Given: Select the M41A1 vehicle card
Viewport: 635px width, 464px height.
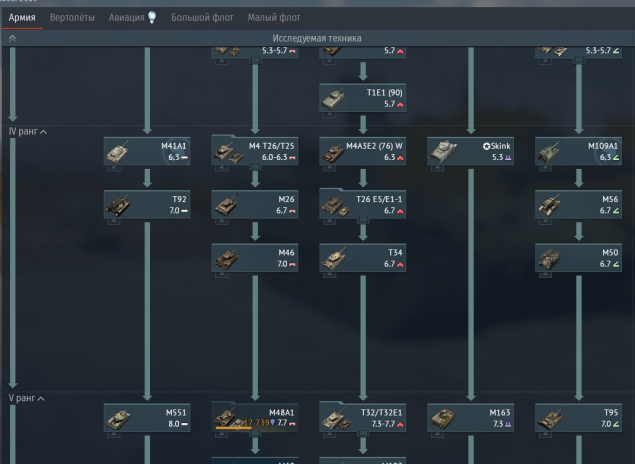Looking at the screenshot, I should (147, 151).
